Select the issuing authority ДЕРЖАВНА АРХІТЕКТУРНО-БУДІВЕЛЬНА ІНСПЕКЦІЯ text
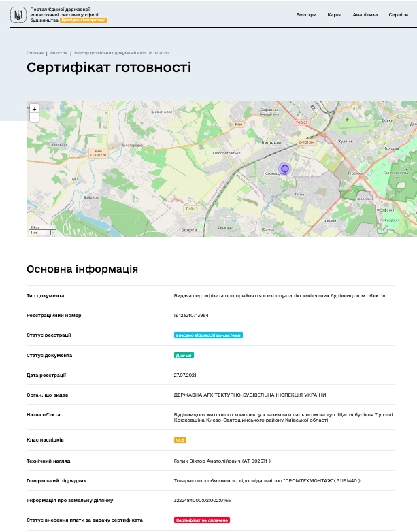The image size is (417, 532). click(250, 395)
